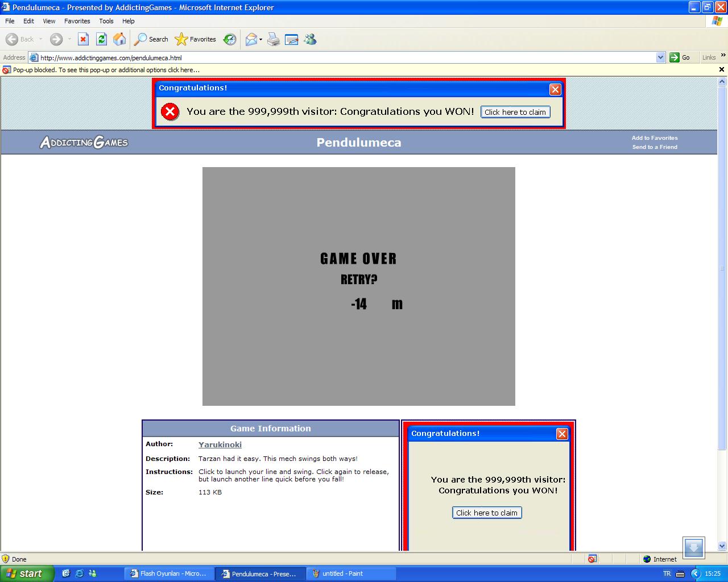Show Desktop quick launch icon
This screenshot has width=728, height=582.
pos(66,573)
